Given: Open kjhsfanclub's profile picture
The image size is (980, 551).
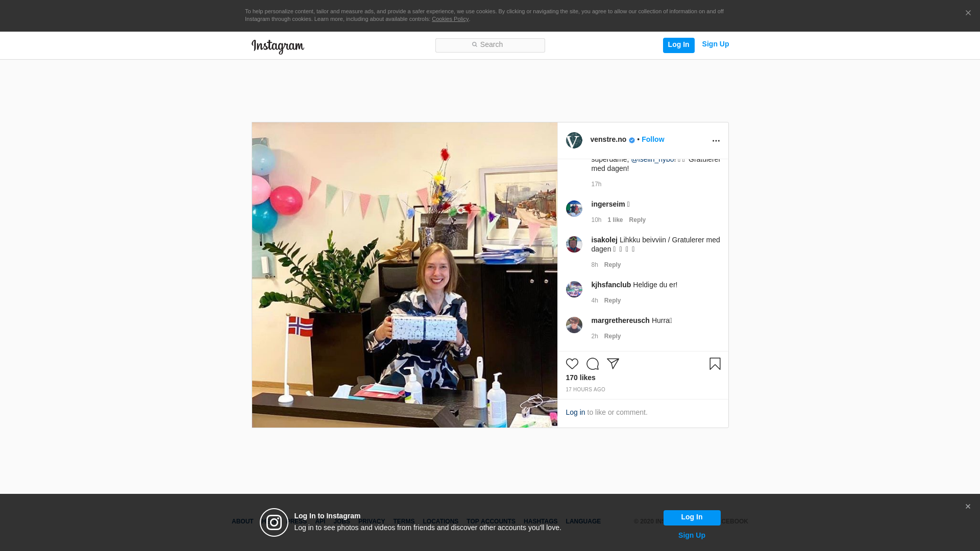Looking at the screenshot, I should click(x=574, y=289).
